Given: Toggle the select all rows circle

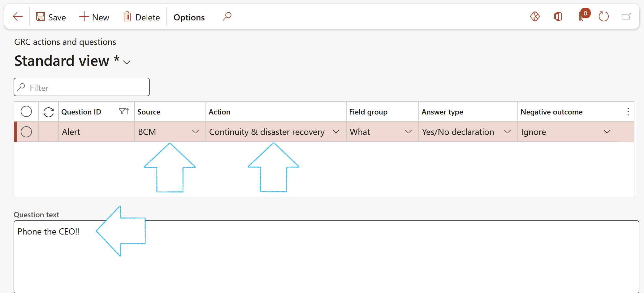Looking at the screenshot, I should [x=26, y=111].
